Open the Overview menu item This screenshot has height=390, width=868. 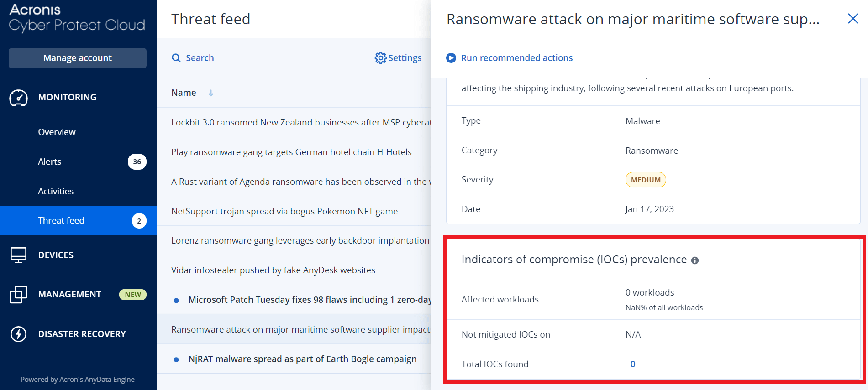(57, 132)
